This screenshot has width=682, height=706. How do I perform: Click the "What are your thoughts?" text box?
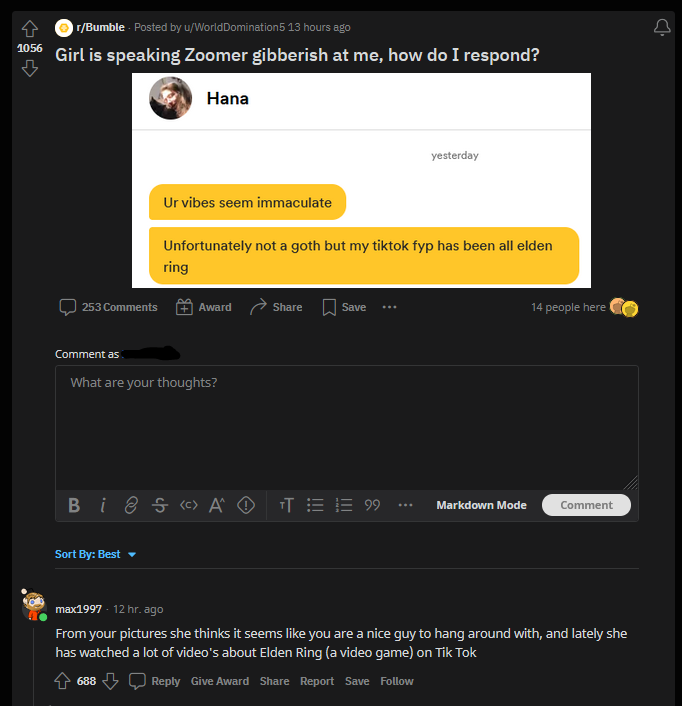click(x=346, y=425)
